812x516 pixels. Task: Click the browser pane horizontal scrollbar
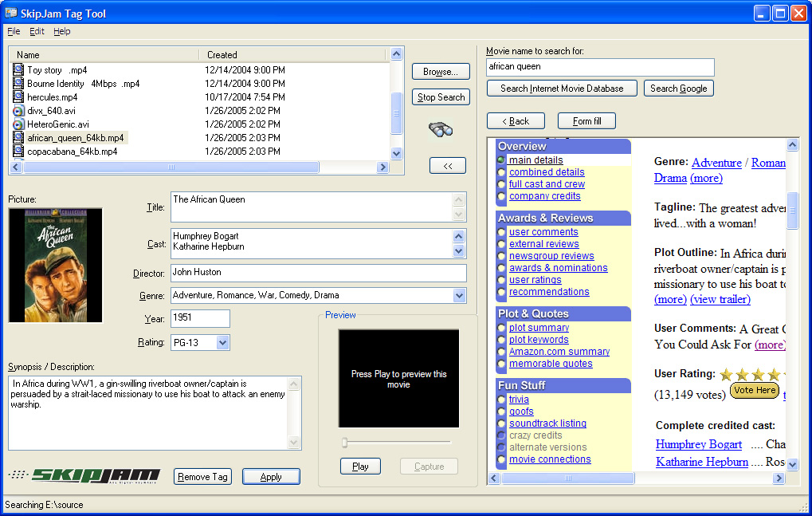click(567, 479)
